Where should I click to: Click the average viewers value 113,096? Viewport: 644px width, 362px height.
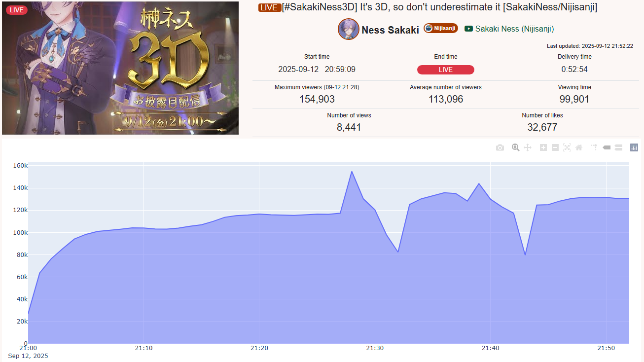click(446, 99)
